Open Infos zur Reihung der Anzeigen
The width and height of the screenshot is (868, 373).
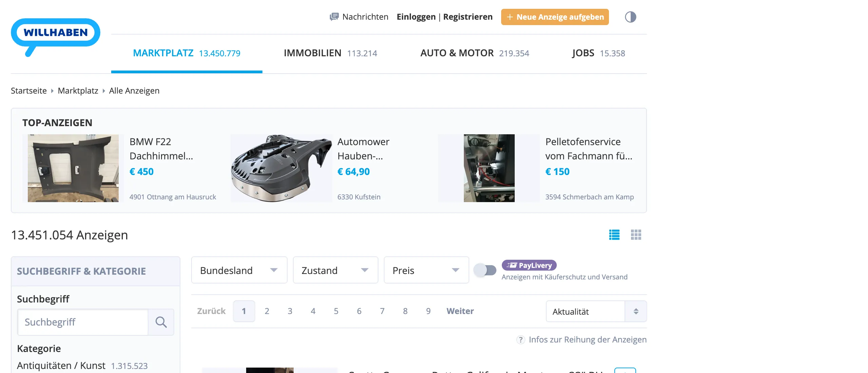pos(588,339)
